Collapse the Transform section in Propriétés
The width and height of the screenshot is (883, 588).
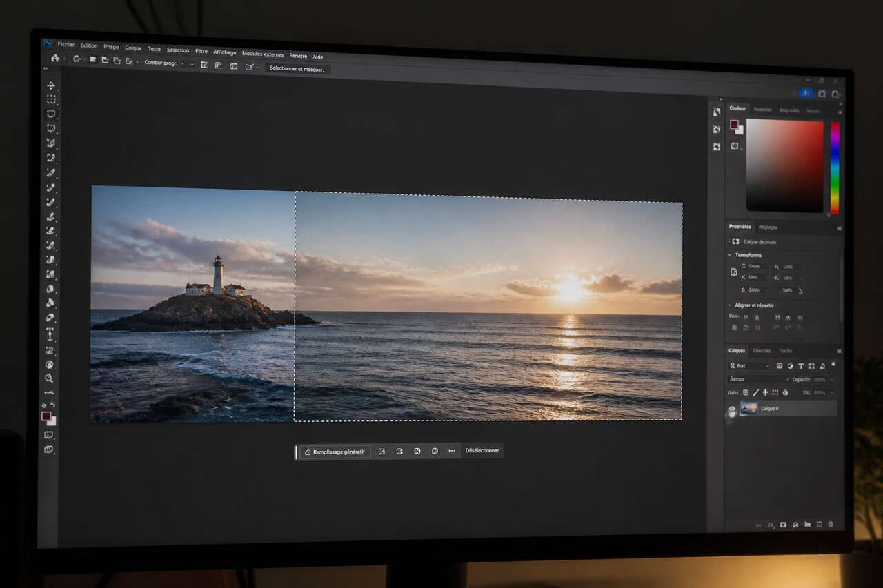(731, 255)
